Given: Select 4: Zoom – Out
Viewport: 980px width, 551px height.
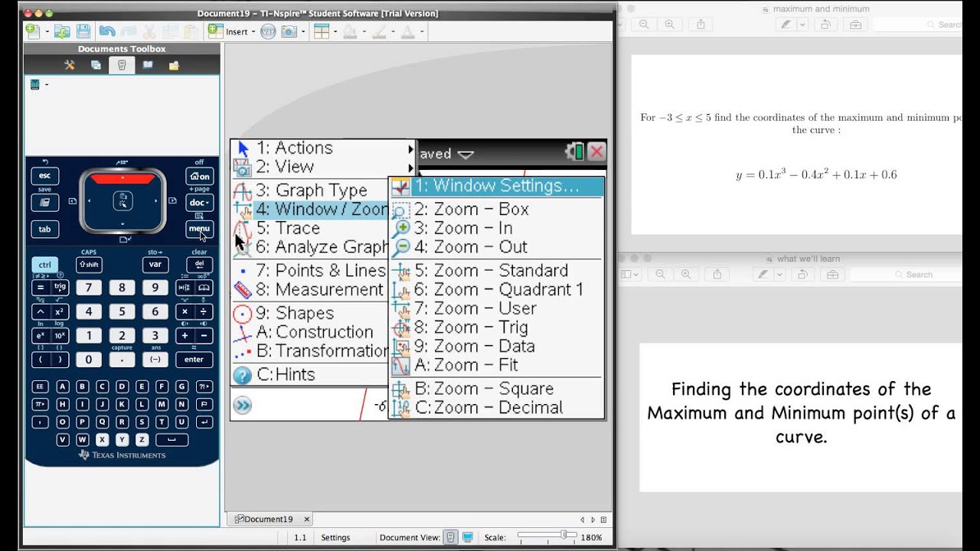Looking at the screenshot, I should tap(497, 246).
